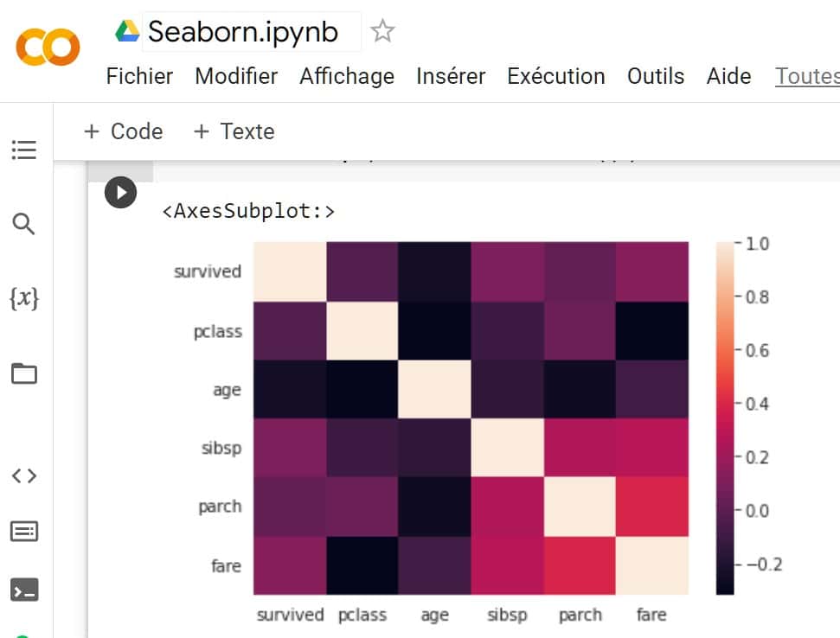Launch a terminal from the sidebar
Viewport: 840px width, 638px height.
coord(23,590)
